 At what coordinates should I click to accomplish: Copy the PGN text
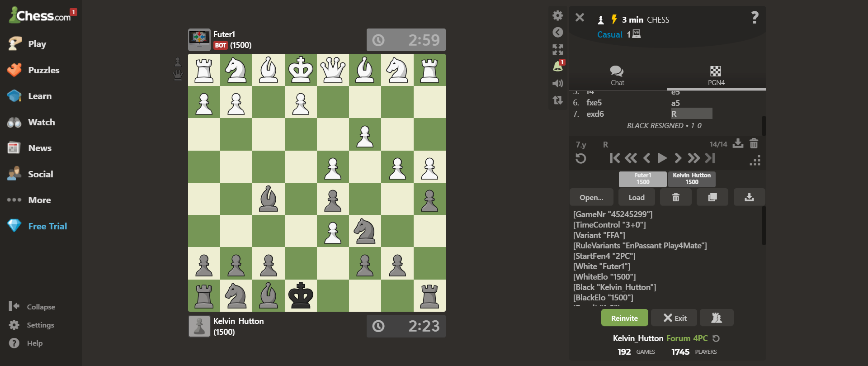(712, 197)
